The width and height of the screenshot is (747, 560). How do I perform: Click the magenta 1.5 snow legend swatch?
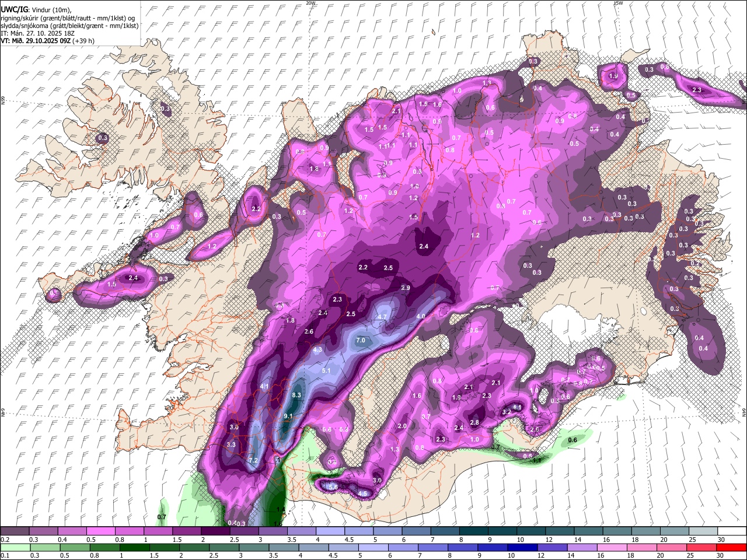tap(187, 531)
